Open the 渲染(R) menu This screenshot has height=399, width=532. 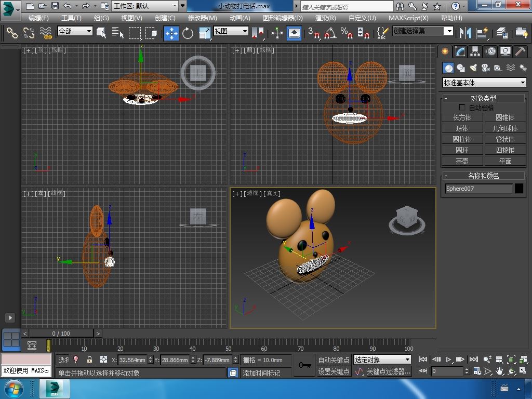point(325,18)
